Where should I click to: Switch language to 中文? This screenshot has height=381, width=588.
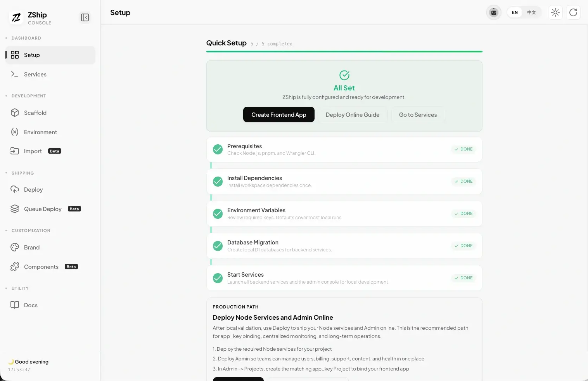click(531, 12)
